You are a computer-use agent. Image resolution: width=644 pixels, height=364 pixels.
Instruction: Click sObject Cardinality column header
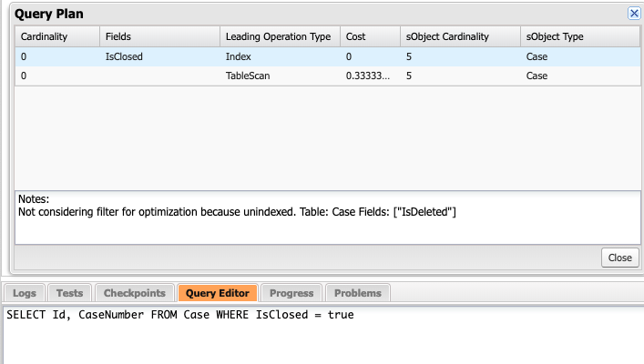tap(460, 36)
